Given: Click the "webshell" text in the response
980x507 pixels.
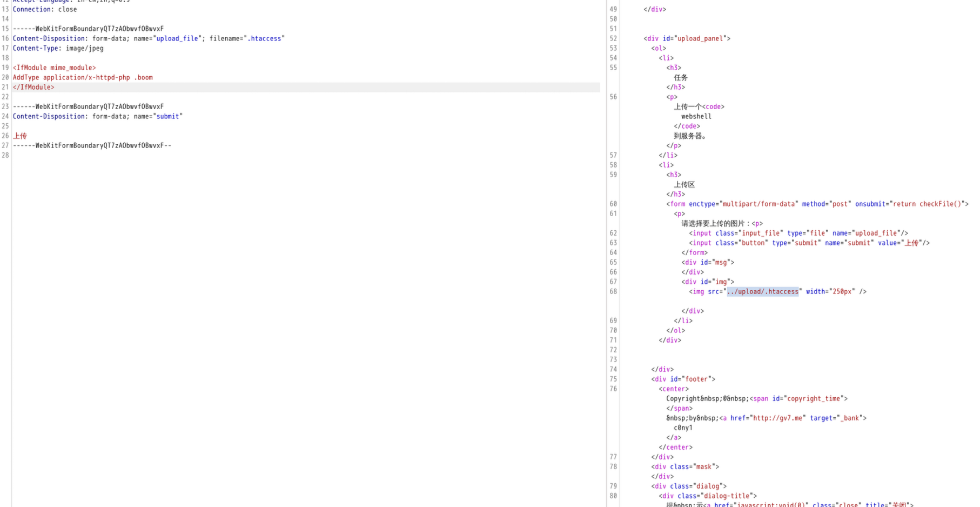Looking at the screenshot, I should click(696, 116).
